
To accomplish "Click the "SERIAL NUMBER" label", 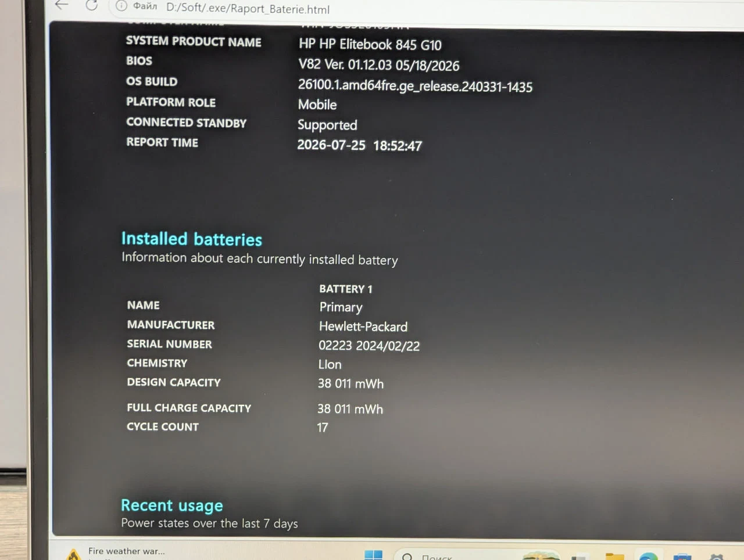I will [169, 344].
